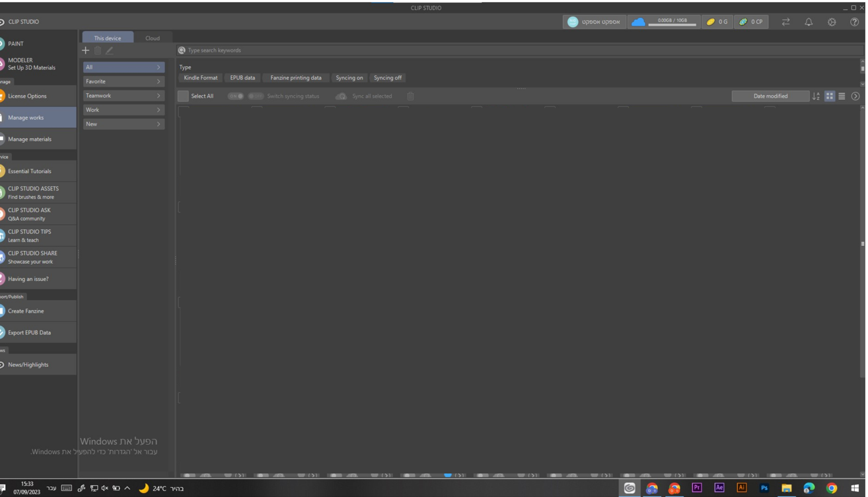Open the notifications bell
The width and height of the screenshot is (868, 497).
pyautogui.click(x=809, y=22)
